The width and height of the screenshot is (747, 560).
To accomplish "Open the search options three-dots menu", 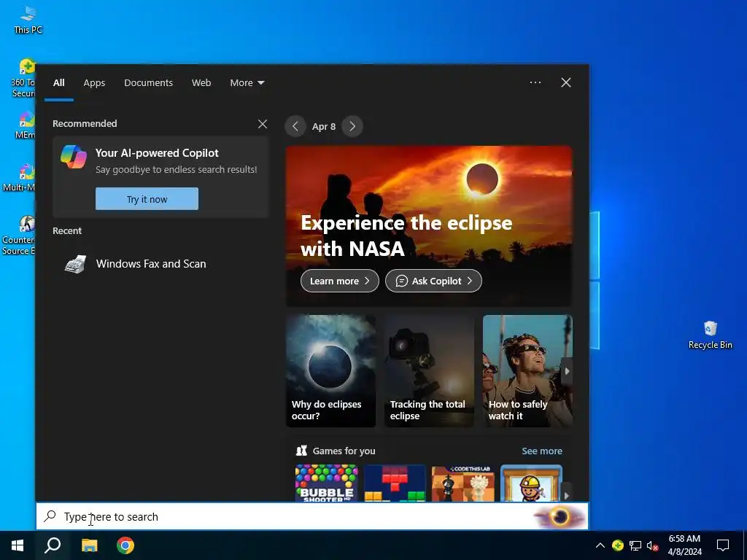I will coord(535,82).
